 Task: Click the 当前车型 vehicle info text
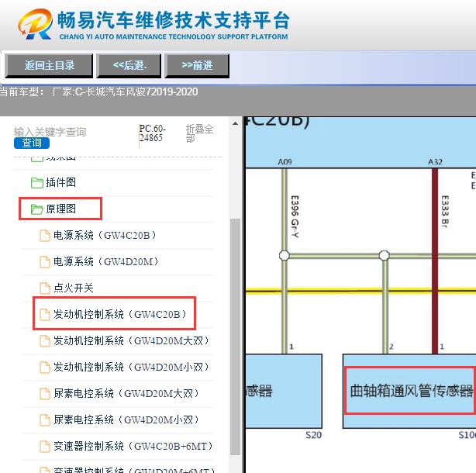(x=99, y=91)
